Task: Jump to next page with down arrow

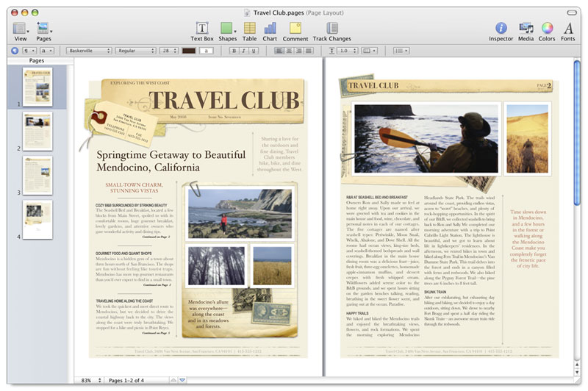Action: point(183,380)
